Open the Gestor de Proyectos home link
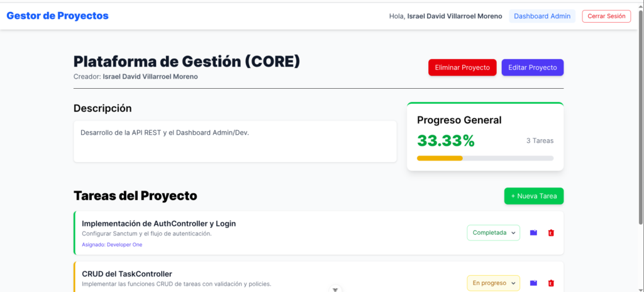The image size is (644, 292). pos(57,16)
